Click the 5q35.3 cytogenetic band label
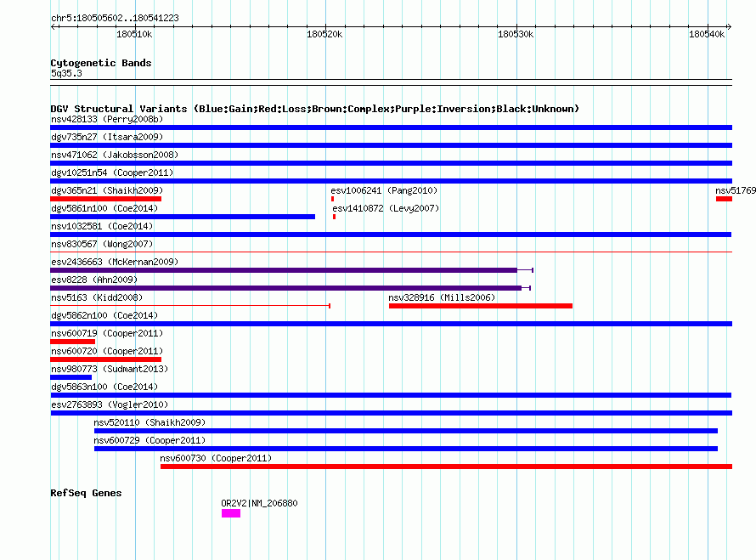 tap(66, 73)
